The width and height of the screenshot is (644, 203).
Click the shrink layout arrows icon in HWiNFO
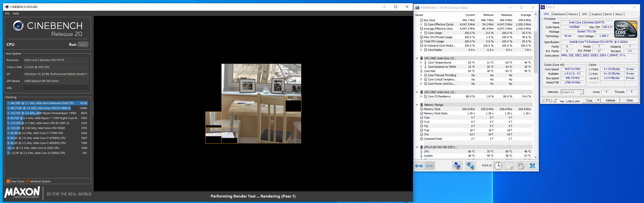(430, 166)
